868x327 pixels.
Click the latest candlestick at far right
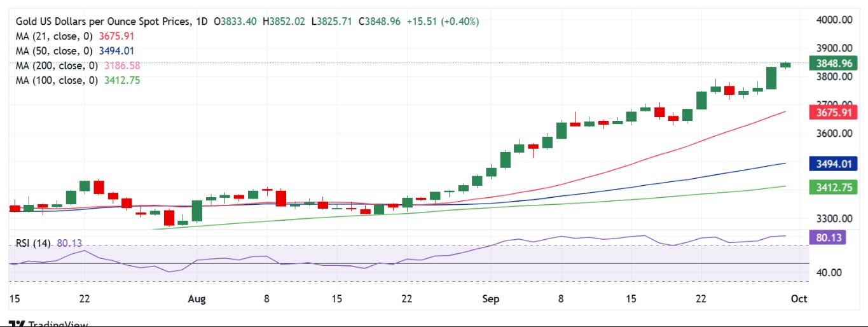tap(786, 65)
